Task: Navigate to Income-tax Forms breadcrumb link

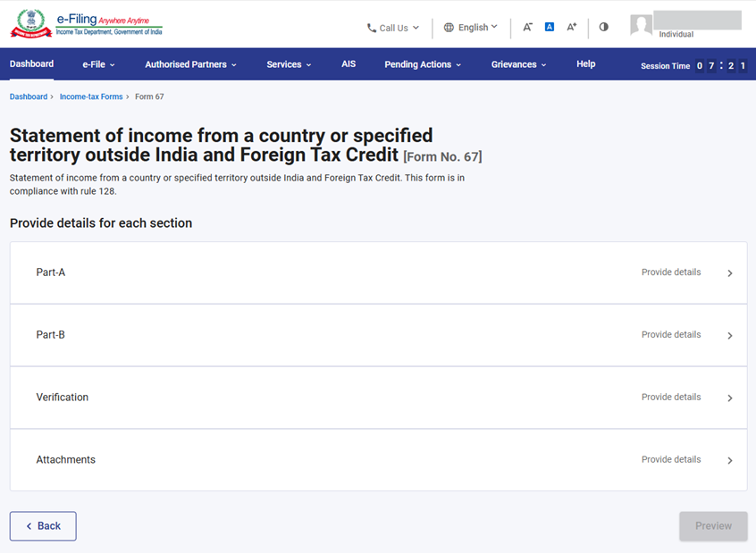Action: [x=91, y=96]
